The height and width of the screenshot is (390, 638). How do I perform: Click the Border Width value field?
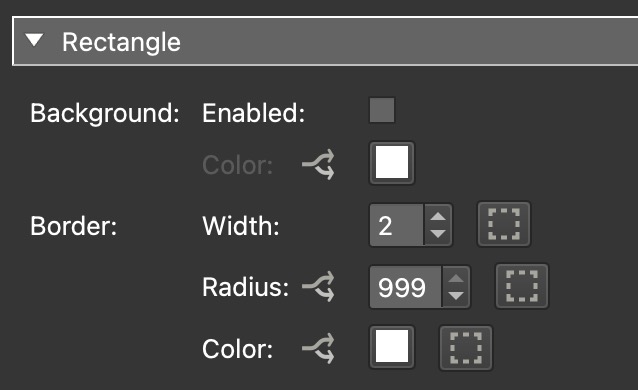coord(397,225)
